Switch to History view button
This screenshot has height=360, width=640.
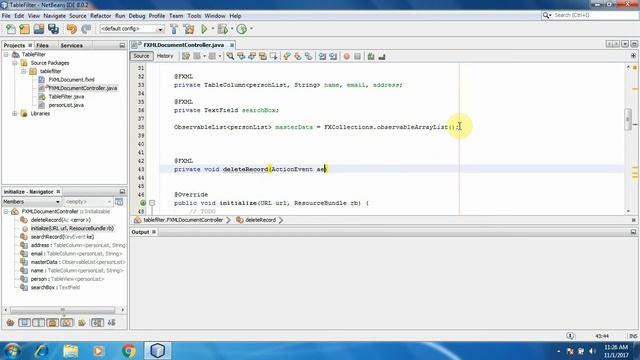[165, 56]
